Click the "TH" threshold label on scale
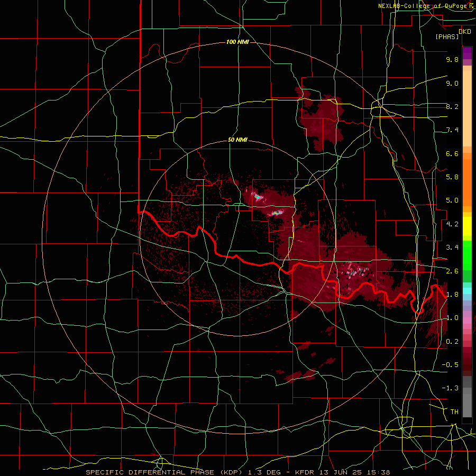This screenshot has width=476, height=476. tap(454, 412)
